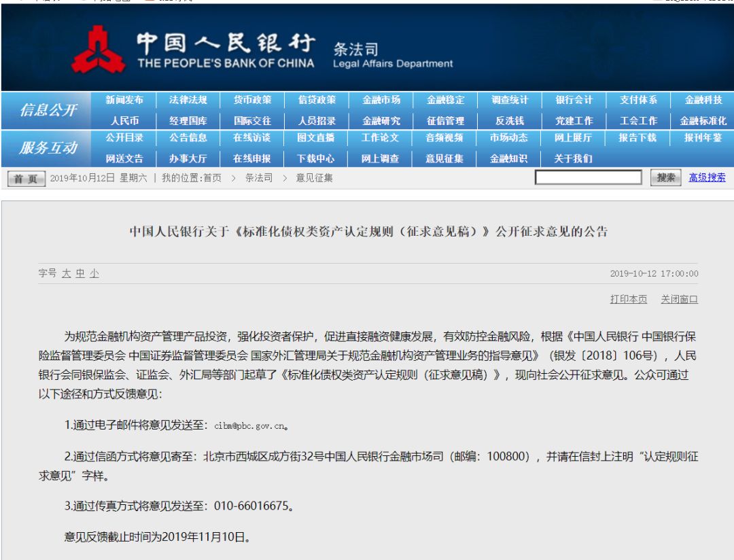Select 网上展厅 menu item
The width and height of the screenshot is (734, 560).
(573, 138)
